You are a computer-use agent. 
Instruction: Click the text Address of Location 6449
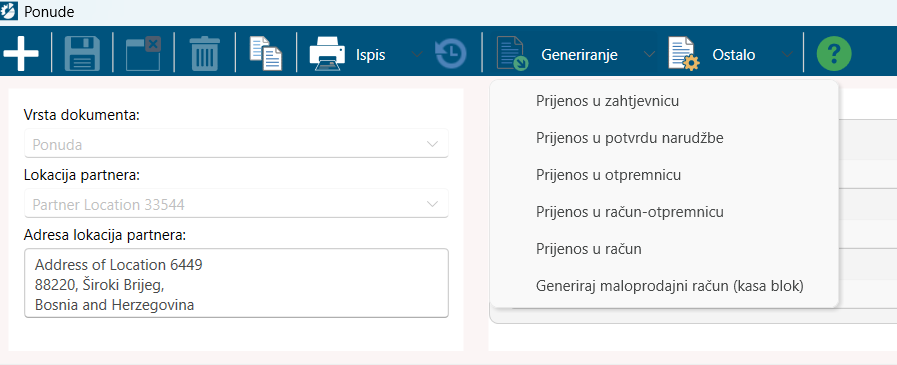pyautogui.click(x=118, y=265)
